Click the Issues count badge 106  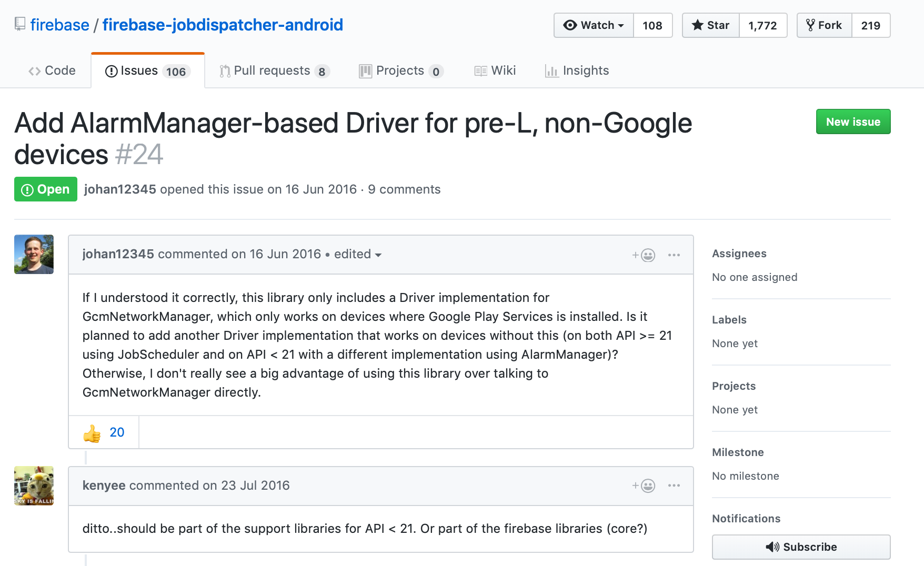pyautogui.click(x=176, y=72)
